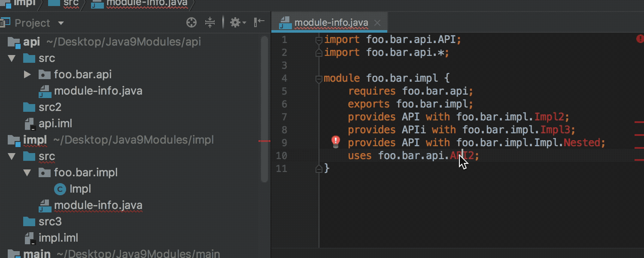This screenshot has height=258, width=644.
Task: Open module-info.java under api src
Action: 98,91
